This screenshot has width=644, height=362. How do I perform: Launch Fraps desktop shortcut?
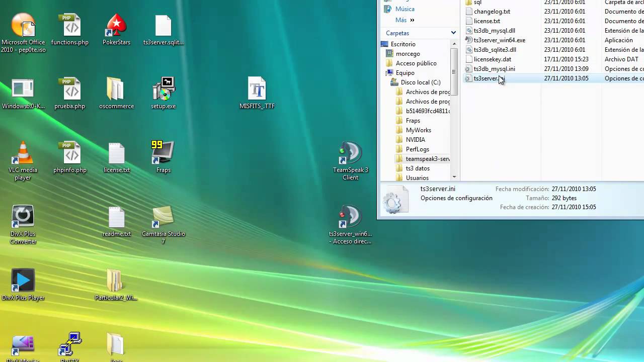point(164,158)
